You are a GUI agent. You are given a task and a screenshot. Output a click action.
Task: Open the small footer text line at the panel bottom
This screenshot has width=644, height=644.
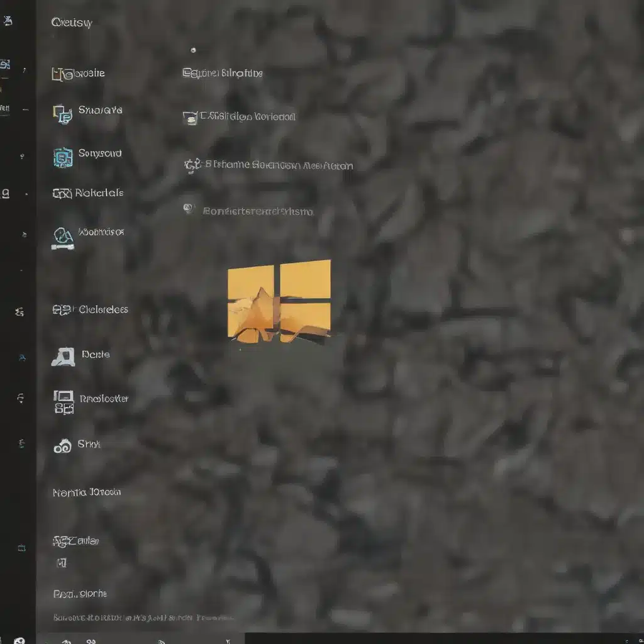143,618
